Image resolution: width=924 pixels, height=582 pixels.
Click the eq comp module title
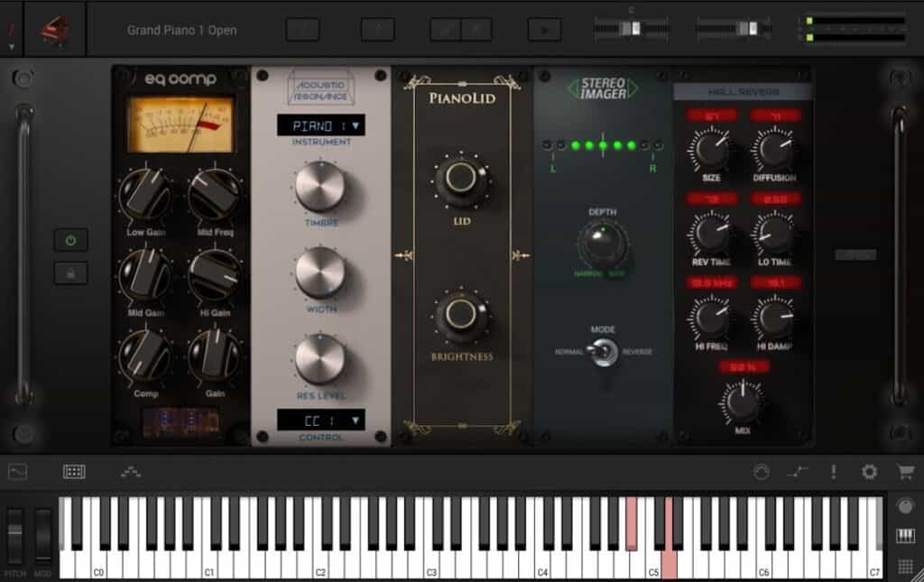point(180,79)
